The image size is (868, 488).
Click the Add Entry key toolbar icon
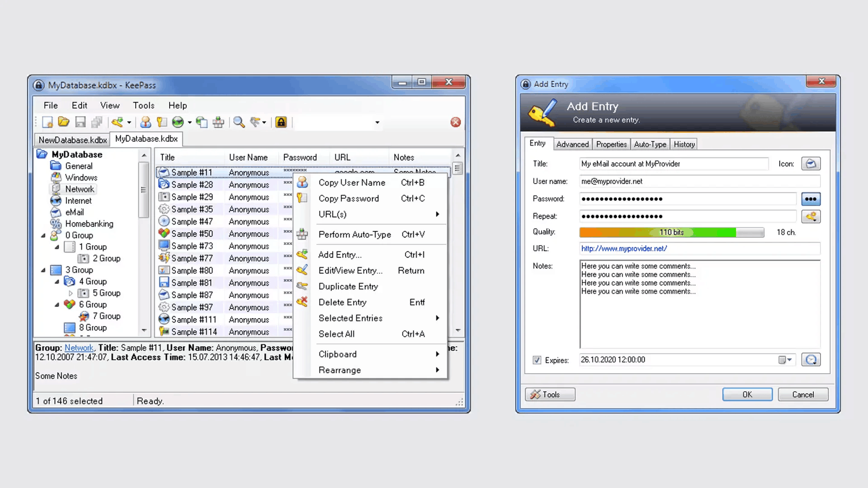pos(118,122)
